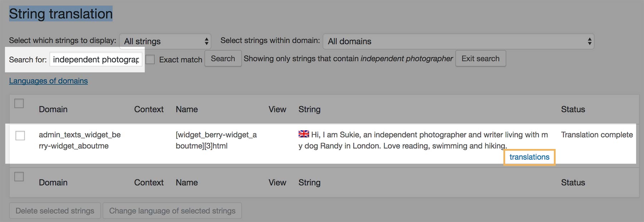This screenshot has width=644, height=222.
Task: Open the All strings display dropdown
Action: pyautogui.click(x=165, y=42)
